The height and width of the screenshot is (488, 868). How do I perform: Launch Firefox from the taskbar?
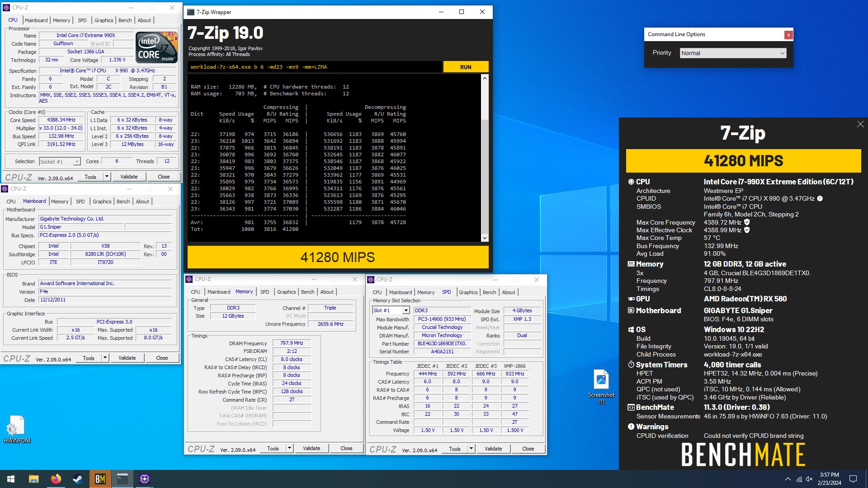click(x=56, y=479)
